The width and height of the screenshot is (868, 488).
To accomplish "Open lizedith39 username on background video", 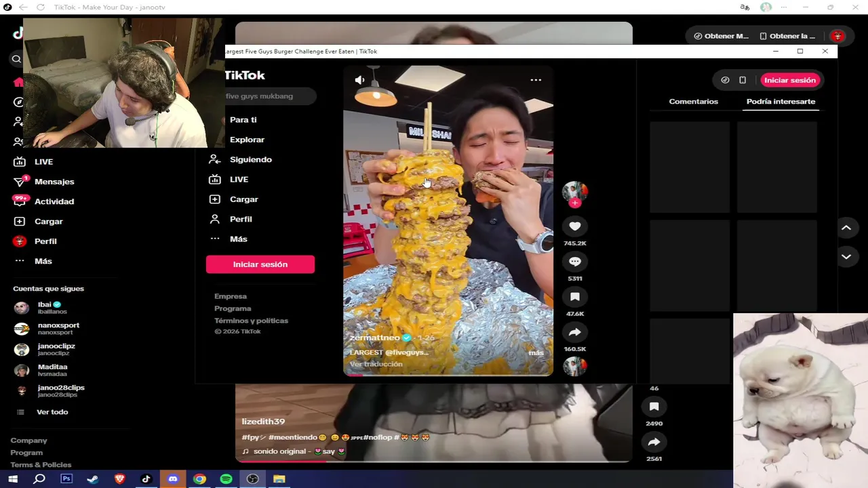I will point(263,422).
